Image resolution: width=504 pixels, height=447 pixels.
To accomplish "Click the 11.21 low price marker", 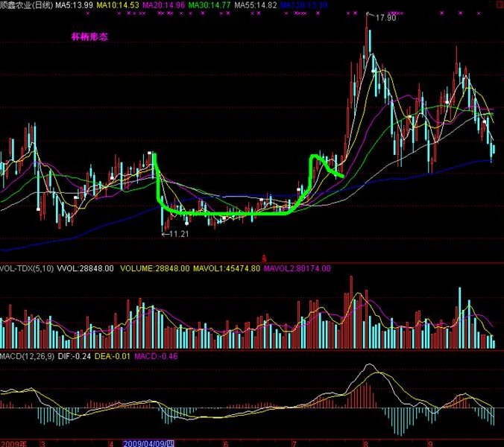I will [177, 234].
